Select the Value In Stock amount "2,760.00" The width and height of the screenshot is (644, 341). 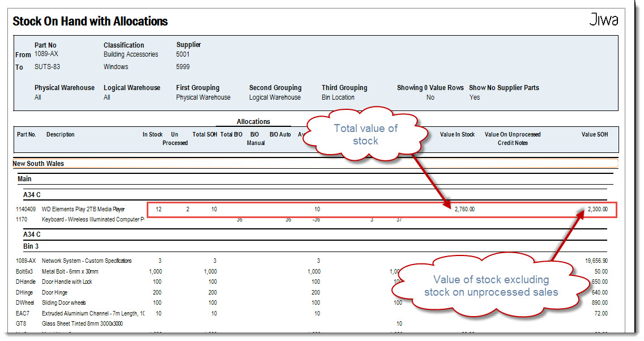coord(464,209)
